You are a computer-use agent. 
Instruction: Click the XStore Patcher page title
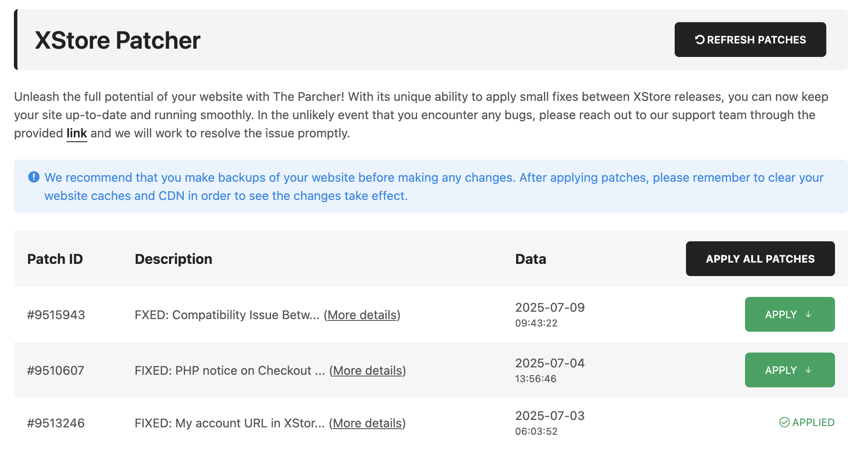click(x=117, y=40)
